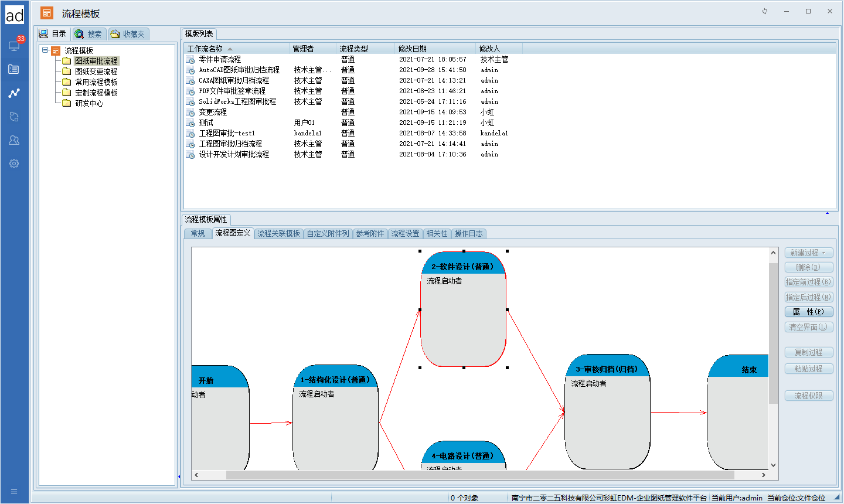Screen dimensions: 844x504
Task: Click the 指定前过程(B) button
Action: pos(809,282)
